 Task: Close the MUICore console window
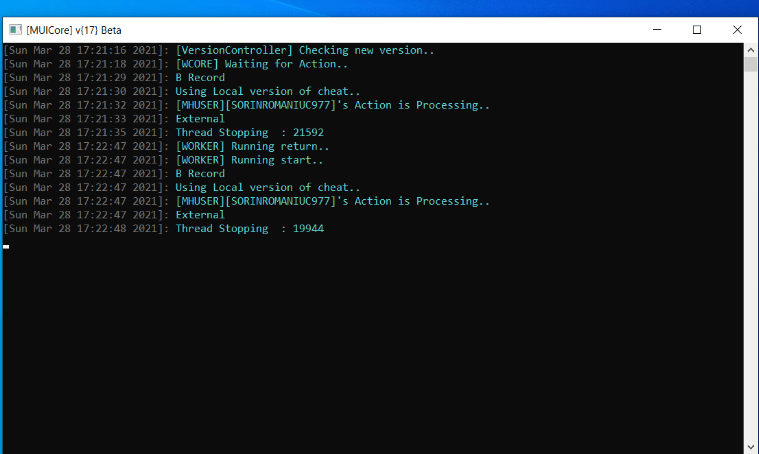(x=737, y=30)
